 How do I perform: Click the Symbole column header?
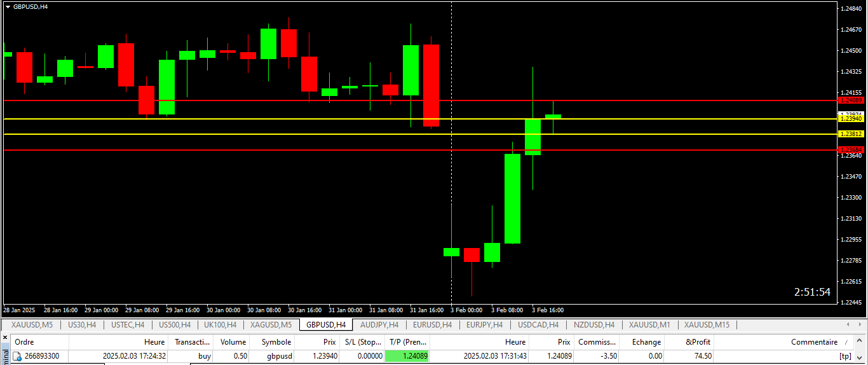276,342
